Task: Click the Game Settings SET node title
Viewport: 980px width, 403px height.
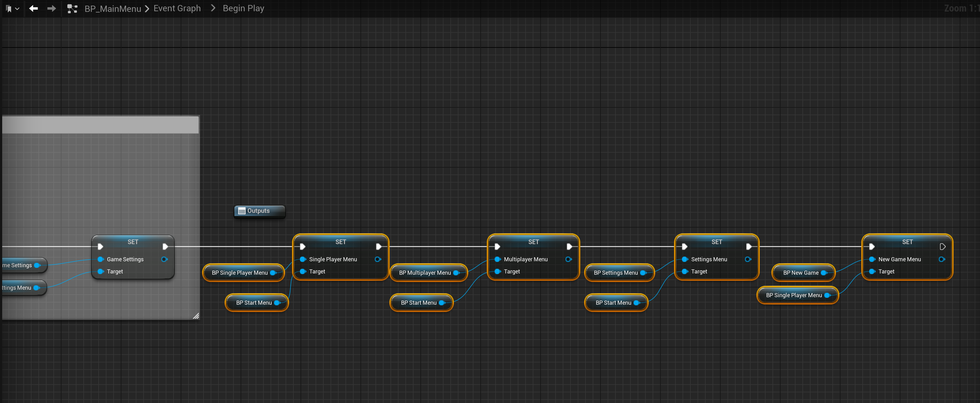Action: 133,242
